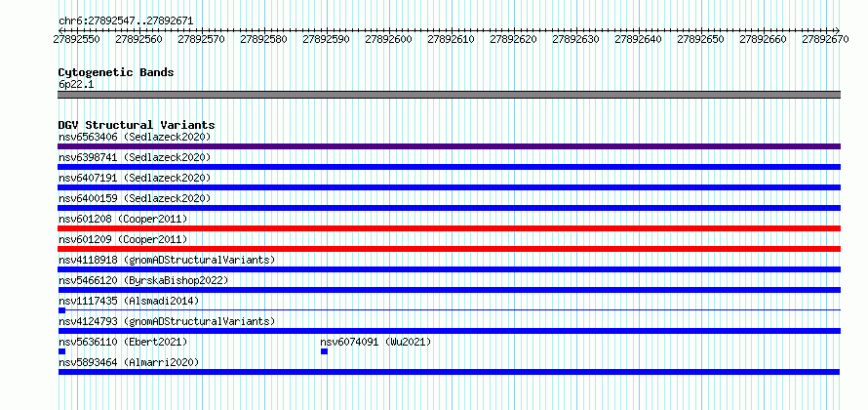Select the purple nsv6563406 variant bar
868x410 pixels.
[x=449, y=146]
